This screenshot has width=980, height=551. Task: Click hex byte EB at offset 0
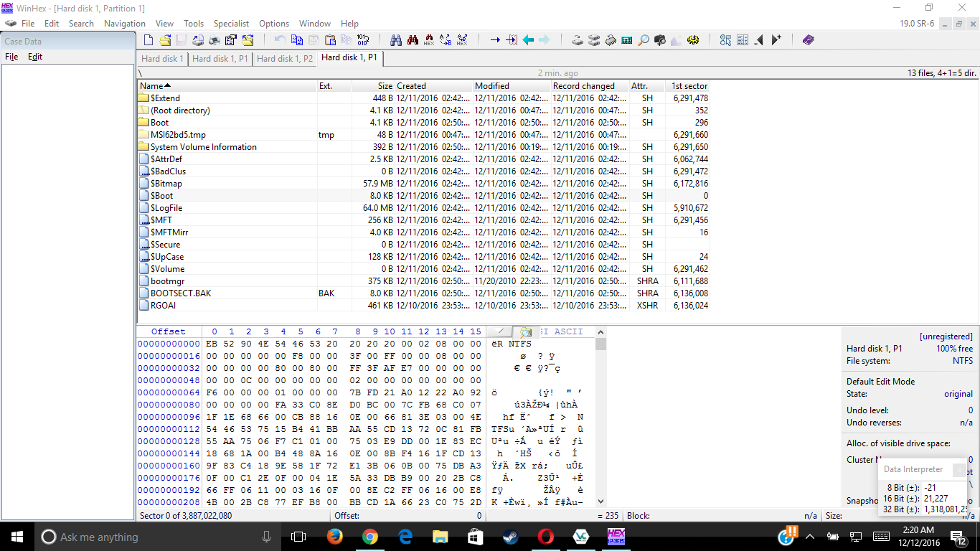[211, 344]
